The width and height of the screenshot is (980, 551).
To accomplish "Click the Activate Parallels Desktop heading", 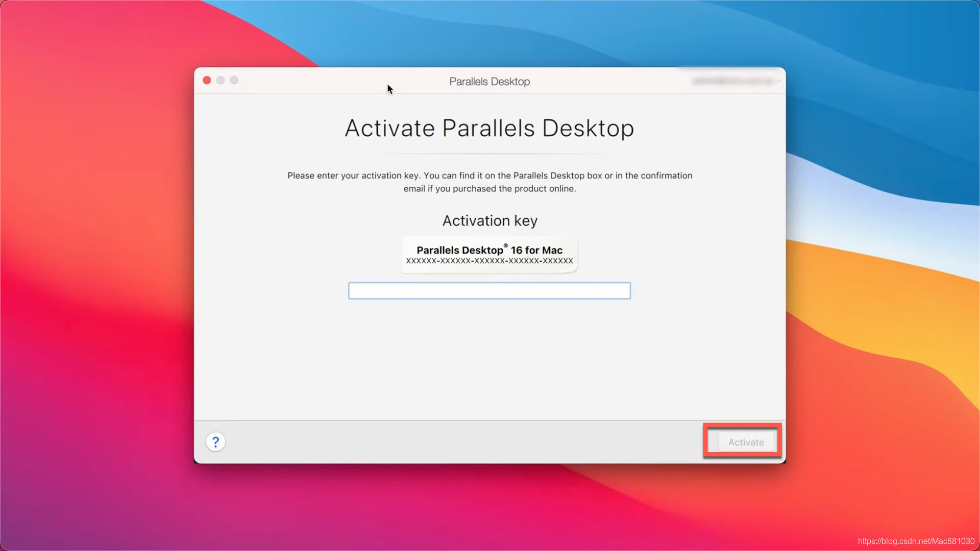I will point(489,128).
